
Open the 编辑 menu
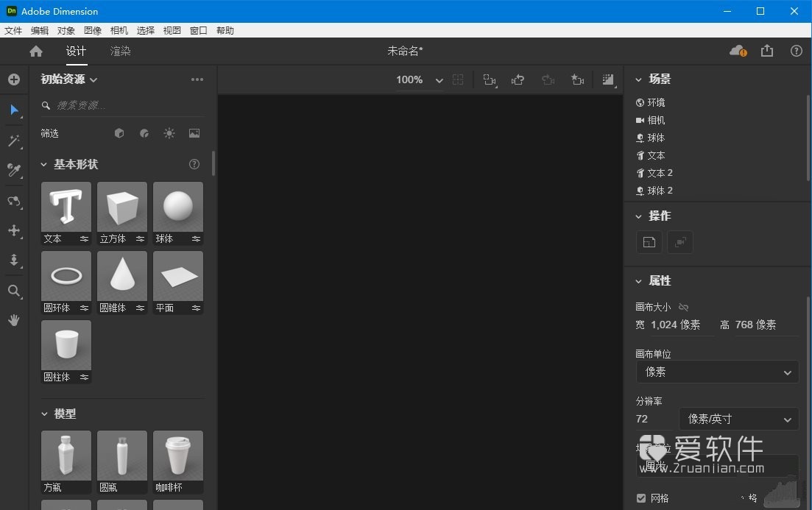point(39,31)
